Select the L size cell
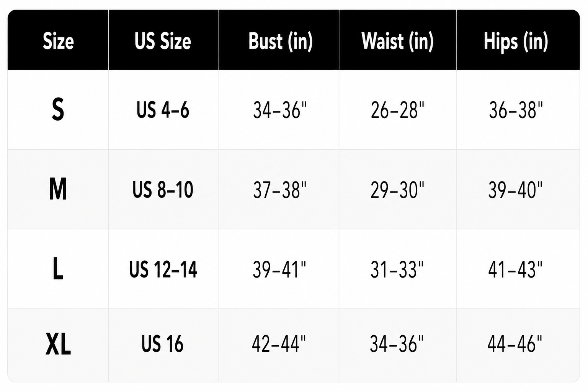Viewport: 588px width, 392px height. [58, 269]
